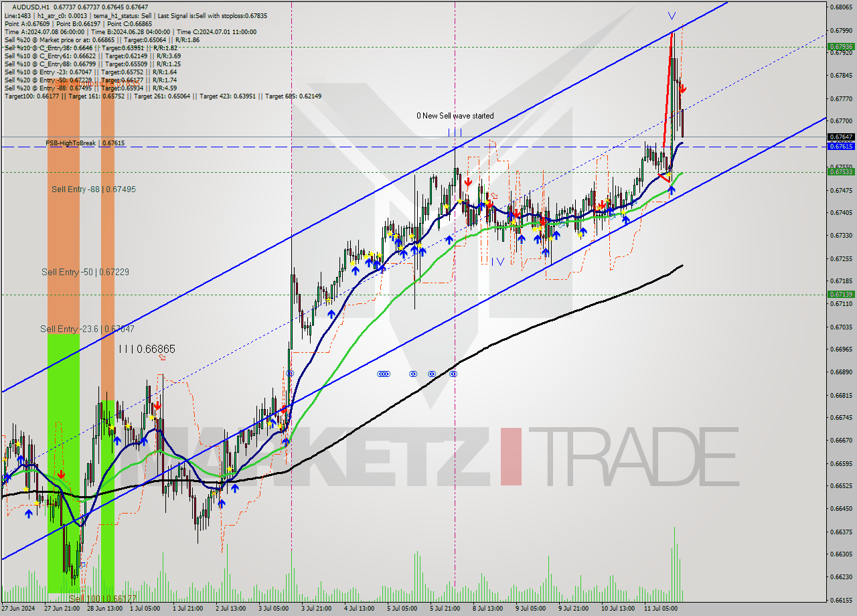Click the blue 'V' wave label at top
This screenshot has height=616, width=857.
pos(672,15)
